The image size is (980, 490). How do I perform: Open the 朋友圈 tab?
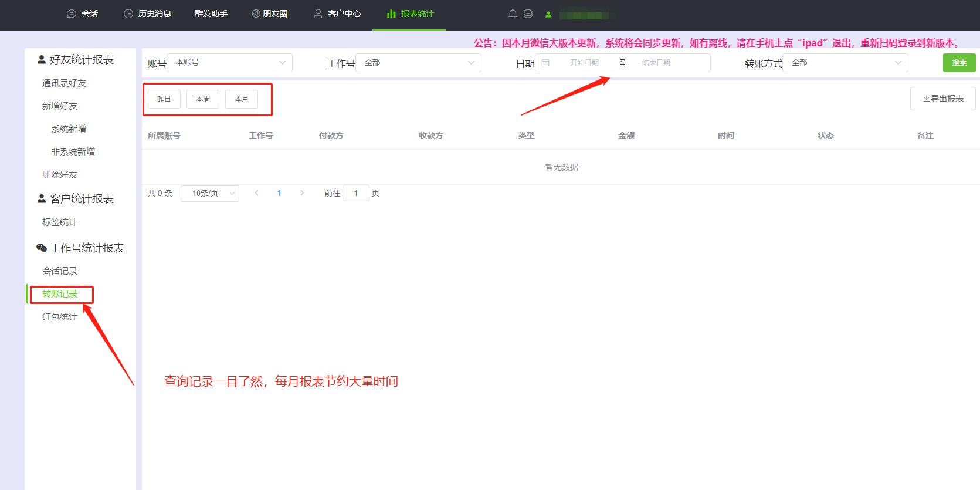(x=270, y=13)
